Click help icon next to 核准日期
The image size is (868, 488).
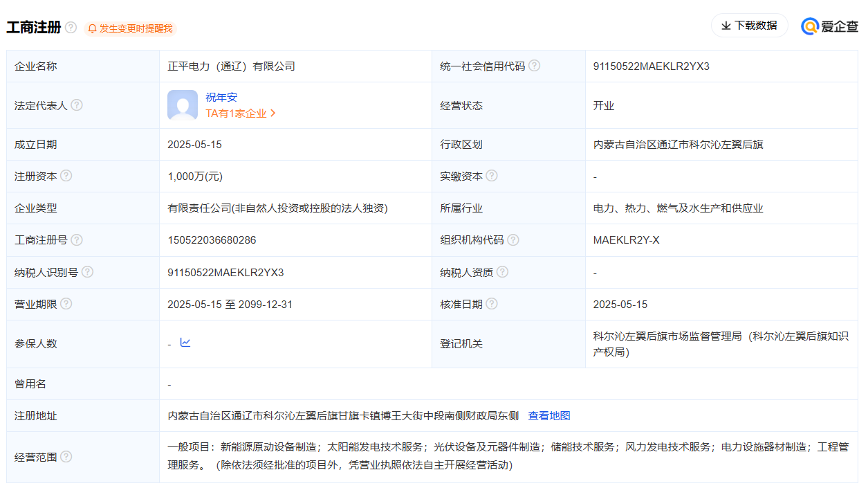click(x=492, y=304)
